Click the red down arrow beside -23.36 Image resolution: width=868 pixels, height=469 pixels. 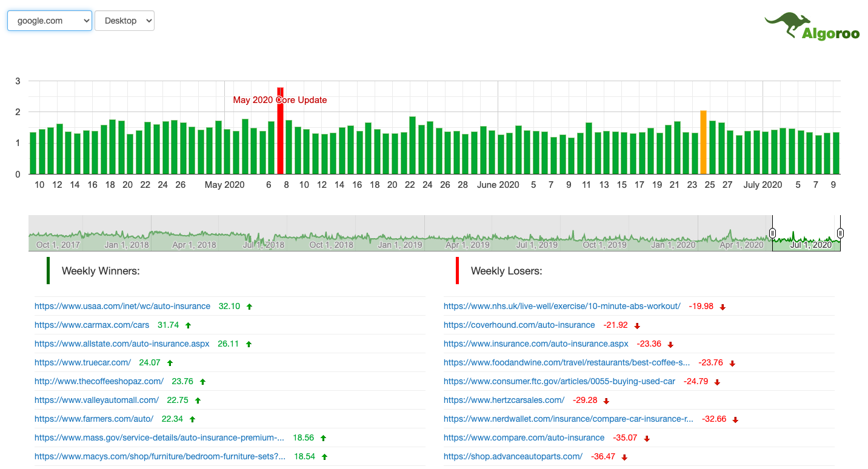tap(670, 345)
